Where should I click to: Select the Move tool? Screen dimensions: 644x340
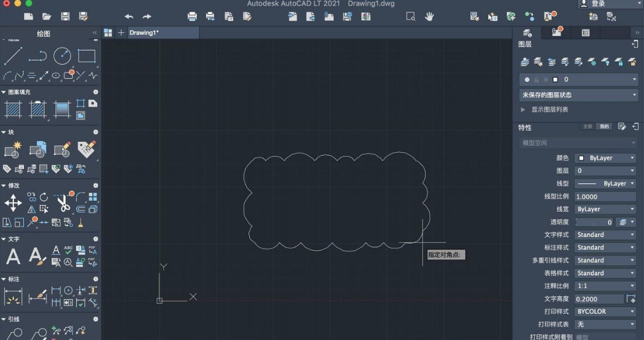pos(13,203)
